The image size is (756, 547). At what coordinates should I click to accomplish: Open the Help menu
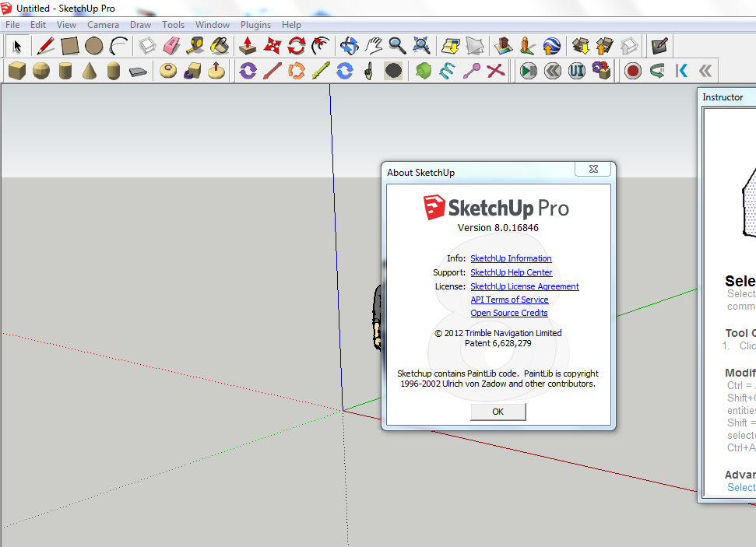[291, 25]
